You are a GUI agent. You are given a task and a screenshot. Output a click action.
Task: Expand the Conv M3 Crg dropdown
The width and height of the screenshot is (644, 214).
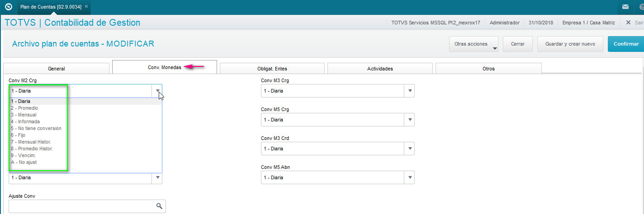click(410, 91)
